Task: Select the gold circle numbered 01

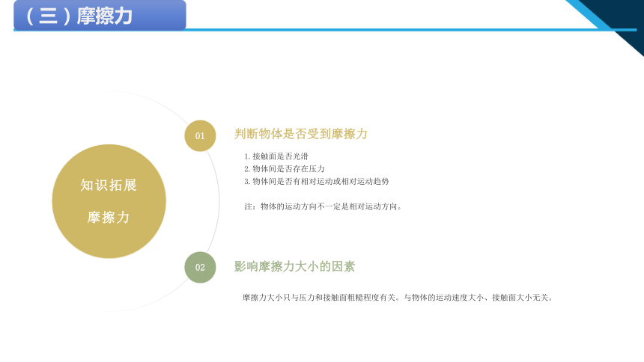Action: point(200,136)
